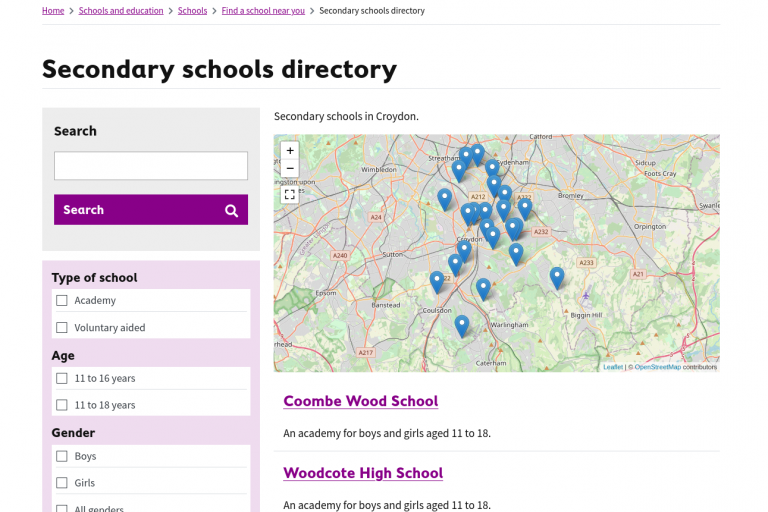
Task: Click the 'Age' filter heading
Action: pyautogui.click(x=63, y=356)
